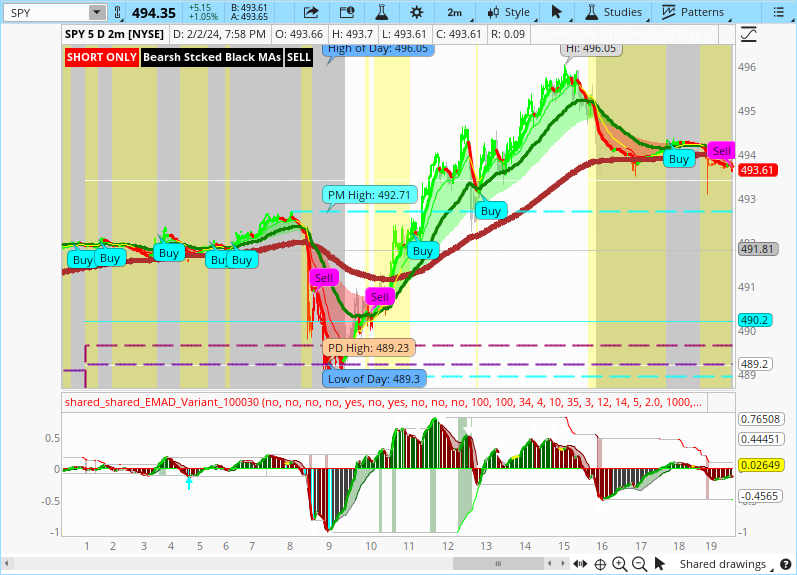Open the Shared drawings dropdown
The width and height of the screenshot is (797, 575).
click(x=726, y=564)
